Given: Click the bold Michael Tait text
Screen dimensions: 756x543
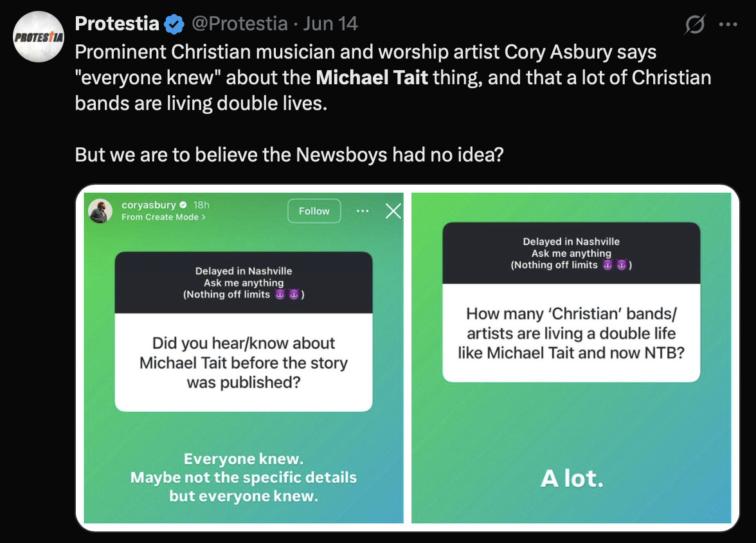Looking at the screenshot, I should click(x=372, y=78).
